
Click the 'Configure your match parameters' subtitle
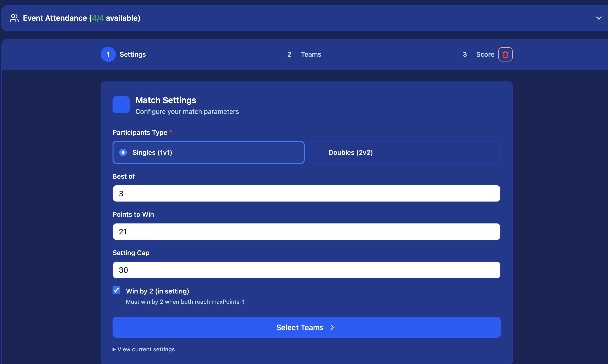click(187, 111)
